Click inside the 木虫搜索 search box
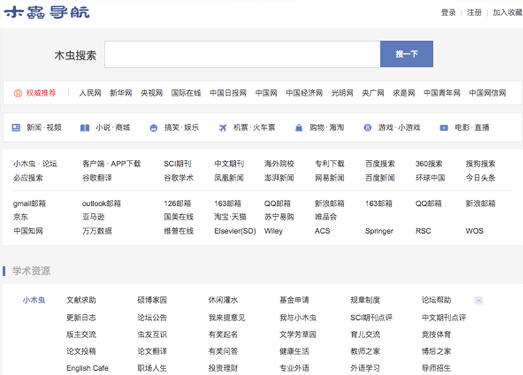 [242, 54]
